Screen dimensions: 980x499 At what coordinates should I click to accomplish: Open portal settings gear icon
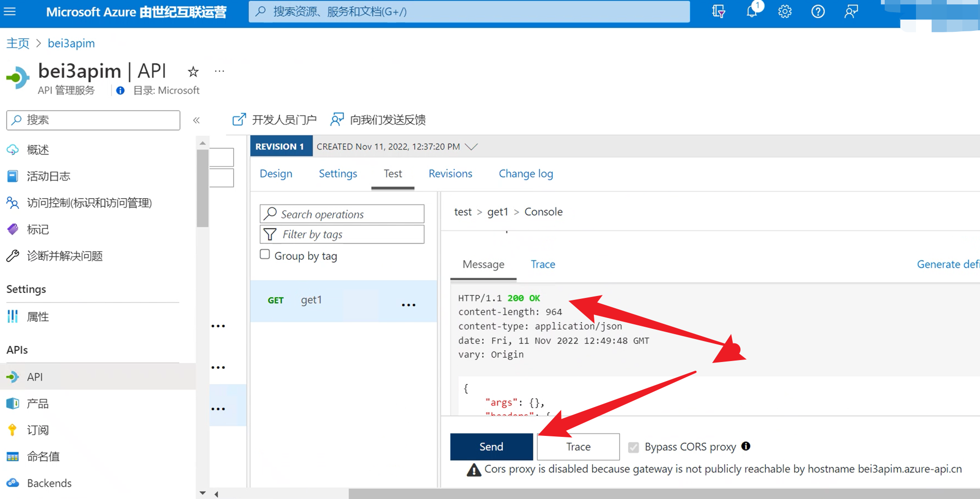[784, 11]
